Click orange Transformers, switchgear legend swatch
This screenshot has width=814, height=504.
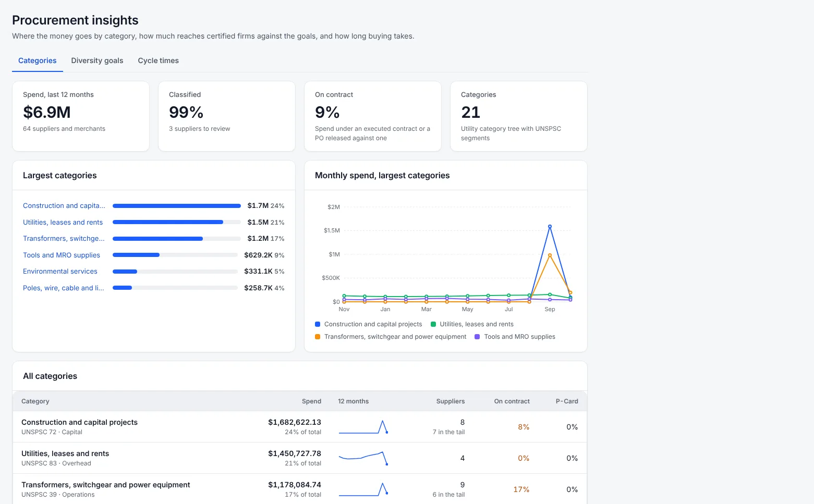click(x=318, y=337)
